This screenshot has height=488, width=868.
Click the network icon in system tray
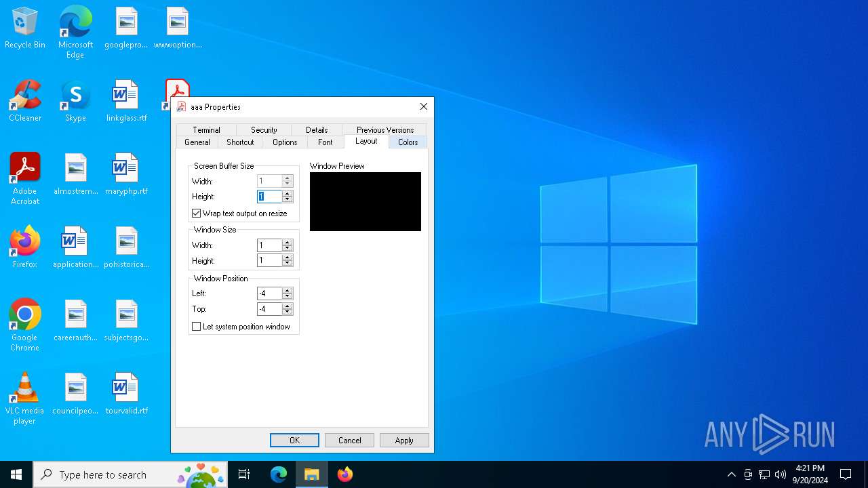[764, 474]
